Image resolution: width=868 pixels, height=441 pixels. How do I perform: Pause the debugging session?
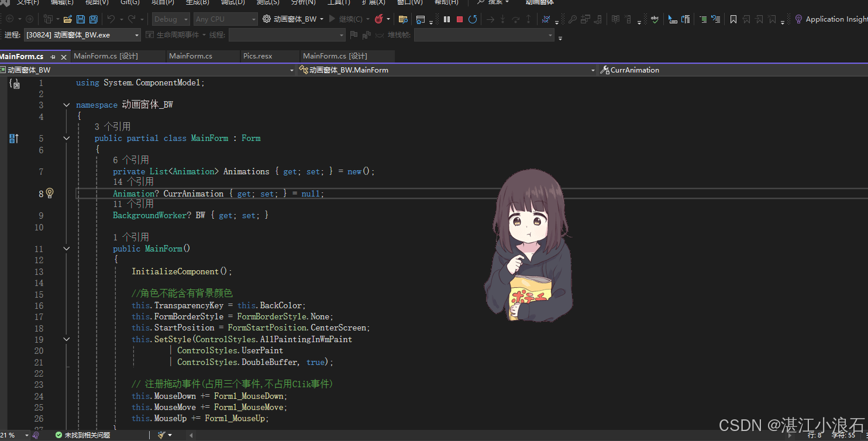[447, 19]
